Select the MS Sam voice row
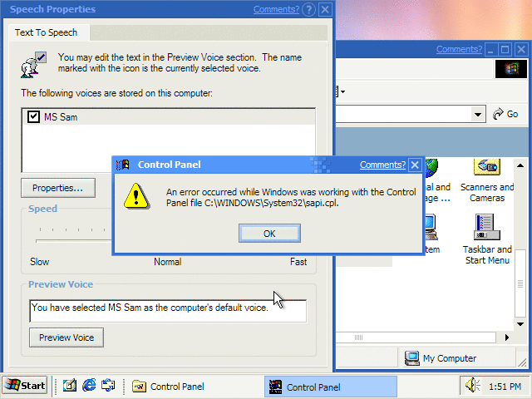The height and width of the screenshot is (399, 532). click(169, 117)
